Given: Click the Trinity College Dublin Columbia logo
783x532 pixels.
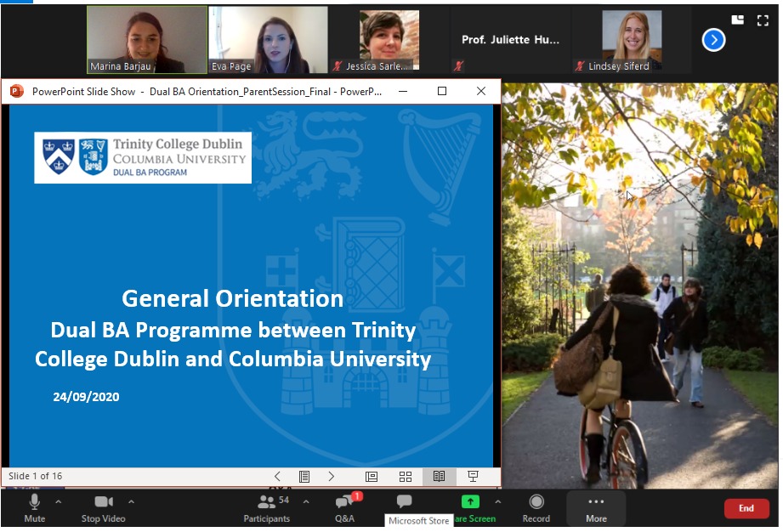Looking at the screenshot, I should (143, 158).
